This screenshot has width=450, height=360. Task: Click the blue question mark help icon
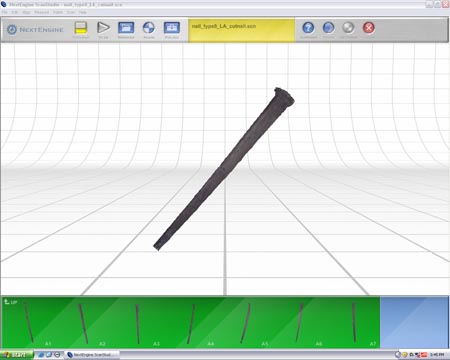pos(308,28)
